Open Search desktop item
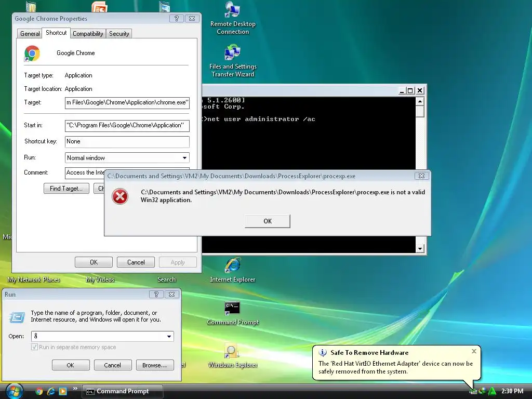Viewport: 532px width, 399px height. pos(167,280)
